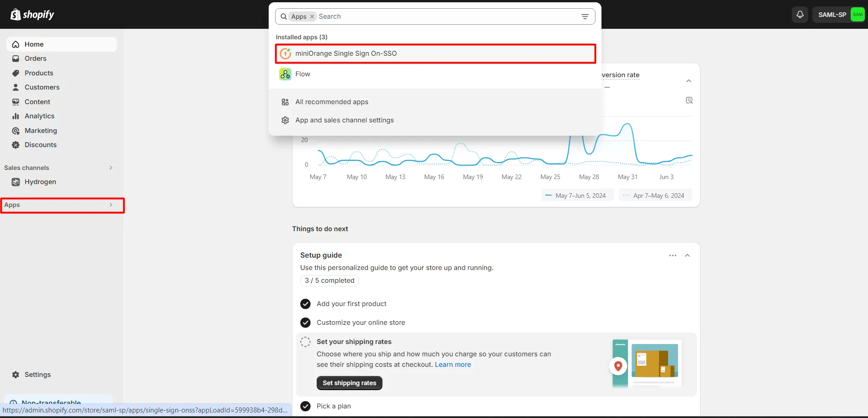The image size is (868, 418).
Task: Collapse the conversion rate panel
Action: click(x=689, y=81)
